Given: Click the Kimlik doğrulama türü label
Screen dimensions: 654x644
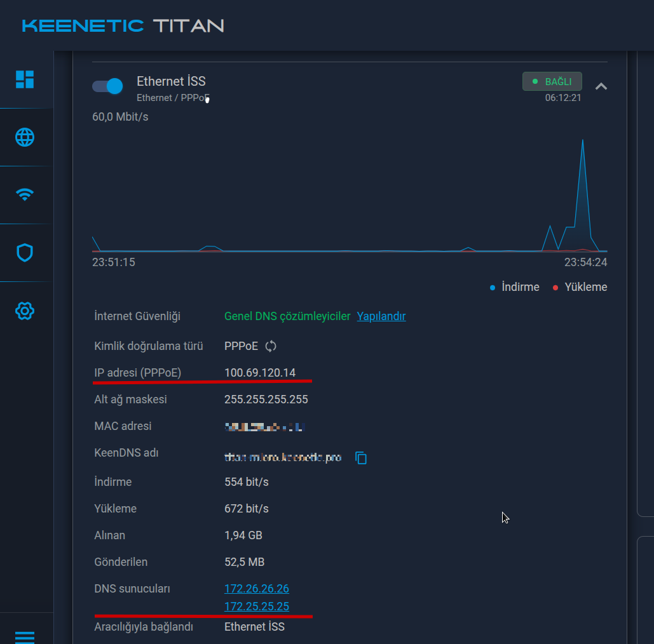Looking at the screenshot, I should (149, 346).
